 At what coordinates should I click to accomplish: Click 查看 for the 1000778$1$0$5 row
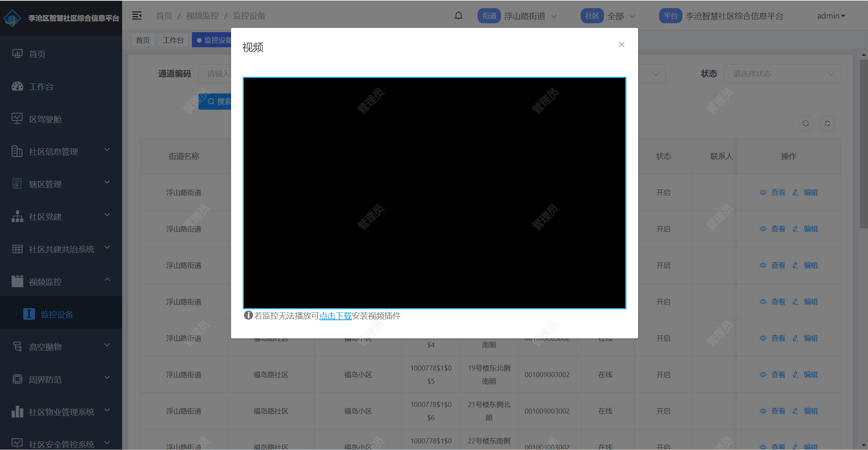pos(773,375)
